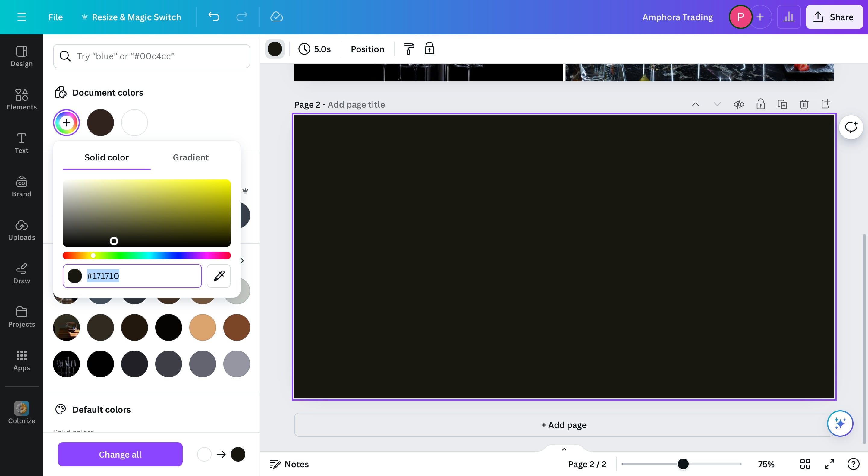Pick the tan color swatch
The height and width of the screenshot is (476, 868).
[x=203, y=327]
